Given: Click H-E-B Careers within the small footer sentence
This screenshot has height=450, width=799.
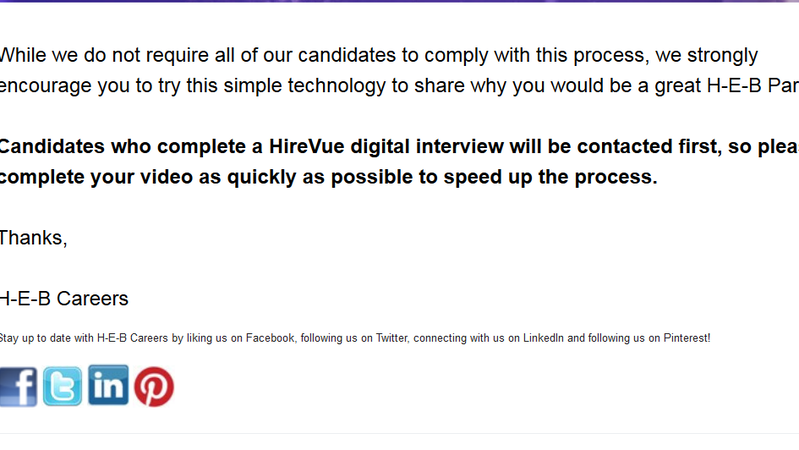Looking at the screenshot, I should point(132,338).
